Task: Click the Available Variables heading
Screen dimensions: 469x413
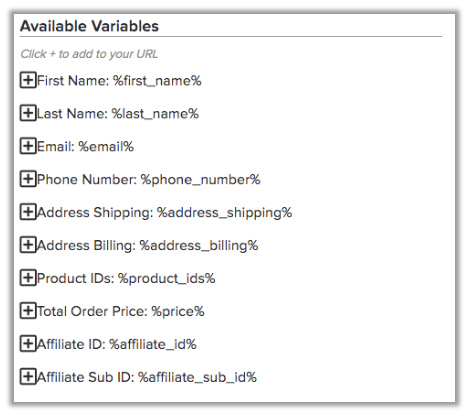Action: click(89, 26)
